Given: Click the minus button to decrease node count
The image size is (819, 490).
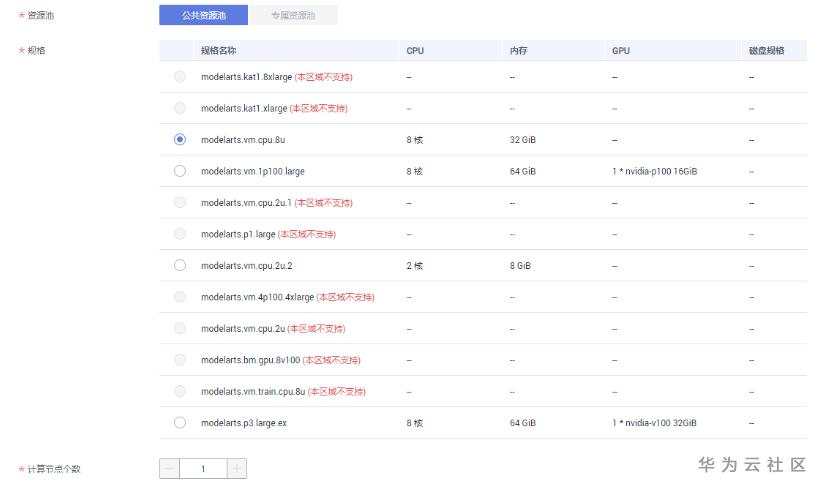Looking at the screenshot, I should (170, 468).
